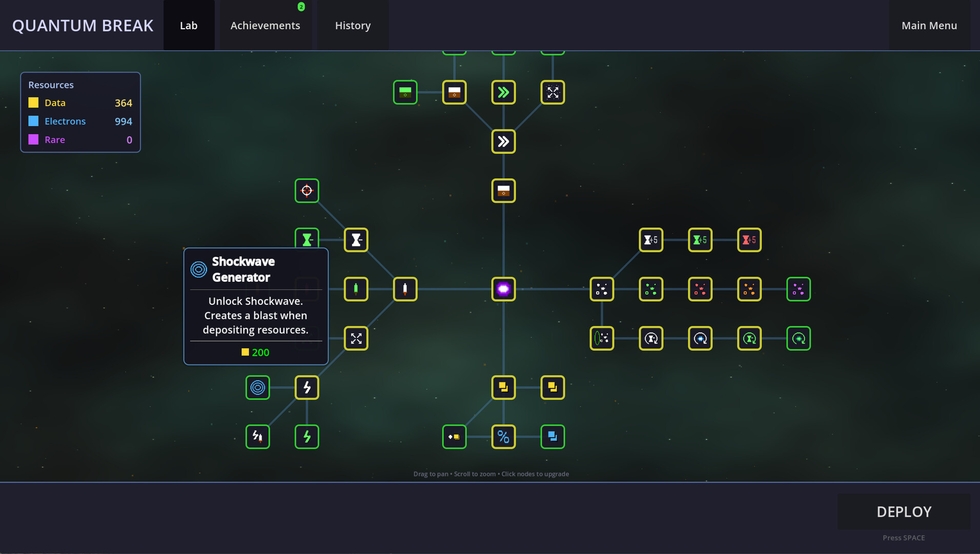This screenshot has height=554, width=980.
Task: Click the green Achievements notification badge
Action: click(x=301, y=7)
